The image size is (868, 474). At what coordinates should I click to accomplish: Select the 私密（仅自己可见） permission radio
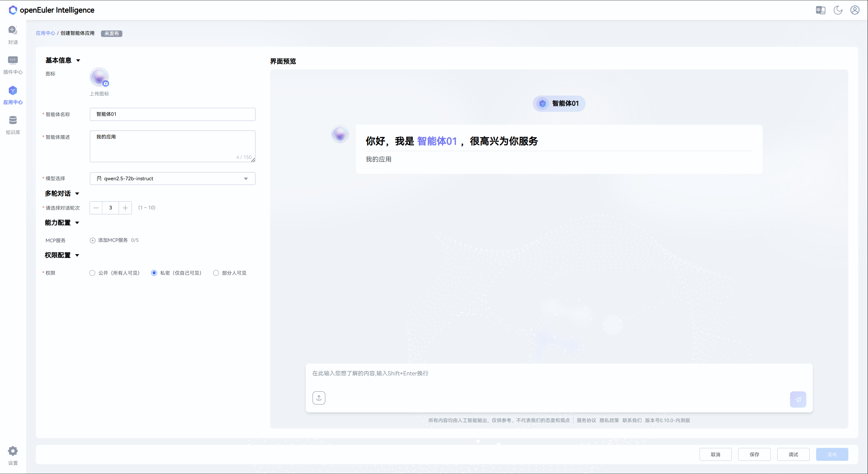coord(154,273)
